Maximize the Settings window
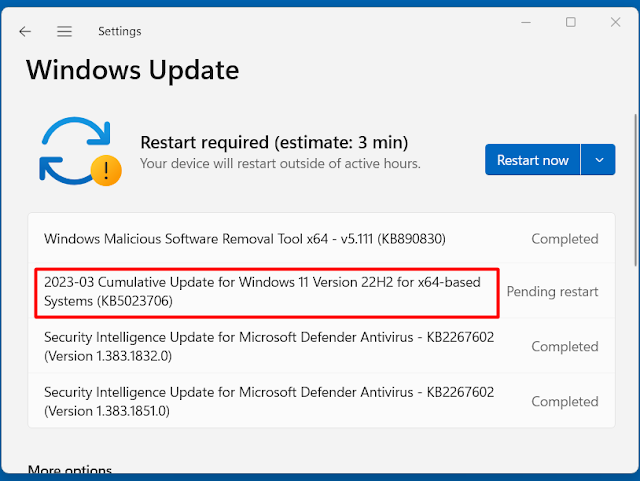This screenshot has width=640, height=481. click(571, 22)
